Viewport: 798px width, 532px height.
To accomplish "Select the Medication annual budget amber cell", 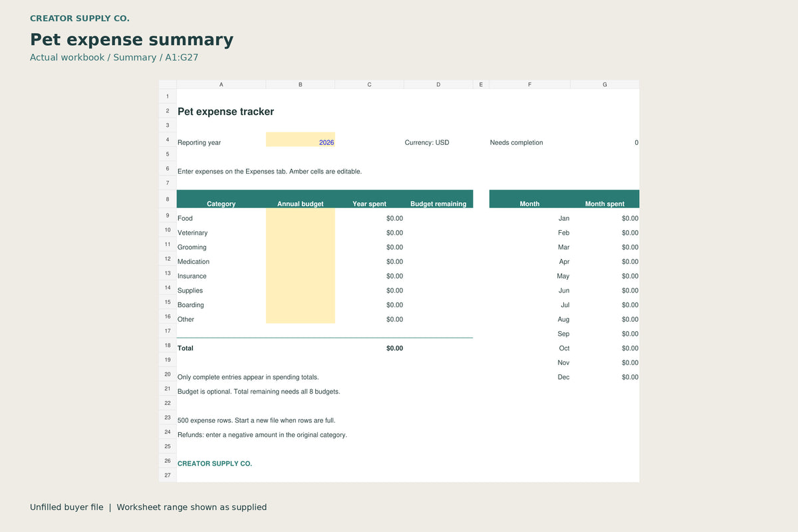I will click(301, 259).
